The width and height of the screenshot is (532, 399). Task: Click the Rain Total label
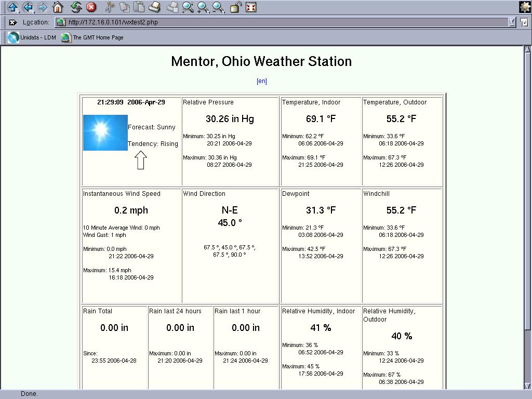click(98, 311)
